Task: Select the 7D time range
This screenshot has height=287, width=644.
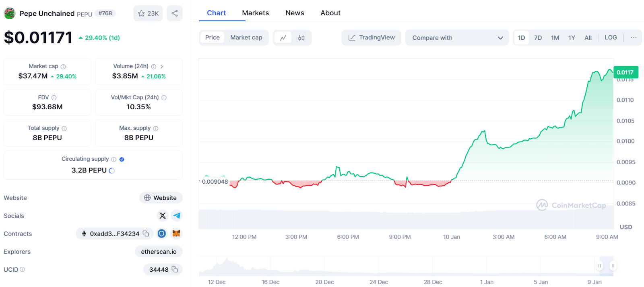Action: click(x=538, y=38)
